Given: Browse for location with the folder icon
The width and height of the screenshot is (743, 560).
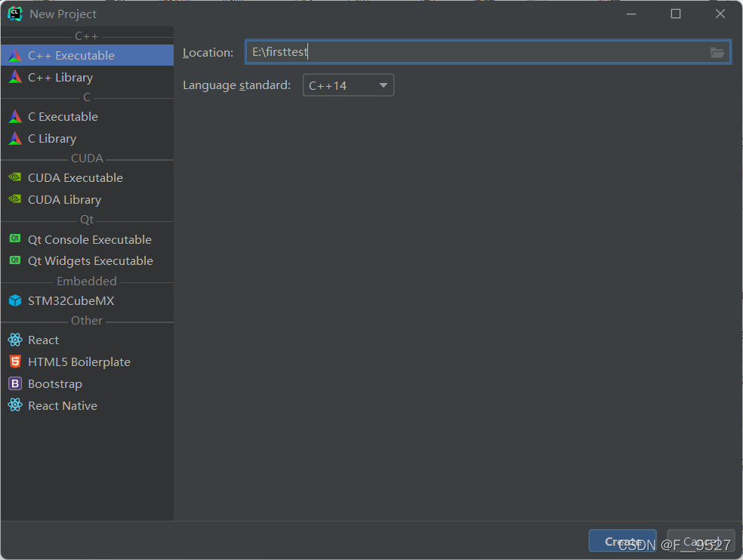Looking at the screenshot, I should click(x=717, y=52).
